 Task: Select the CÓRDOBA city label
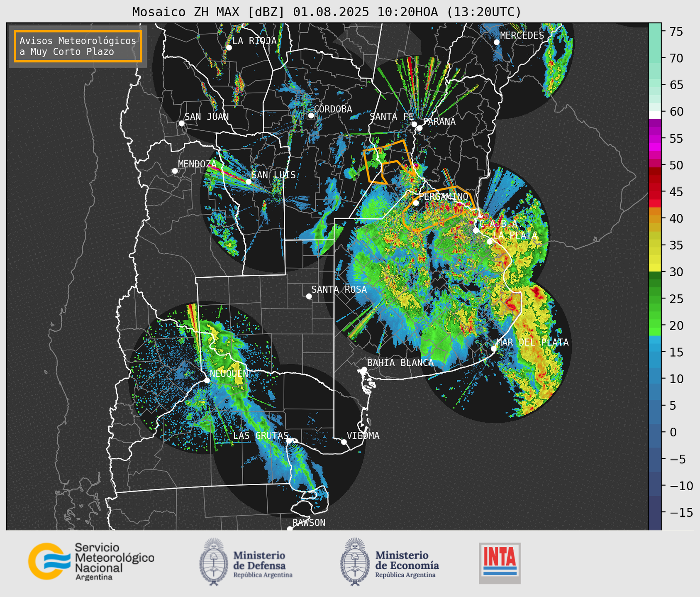click(x=333, y=109)
